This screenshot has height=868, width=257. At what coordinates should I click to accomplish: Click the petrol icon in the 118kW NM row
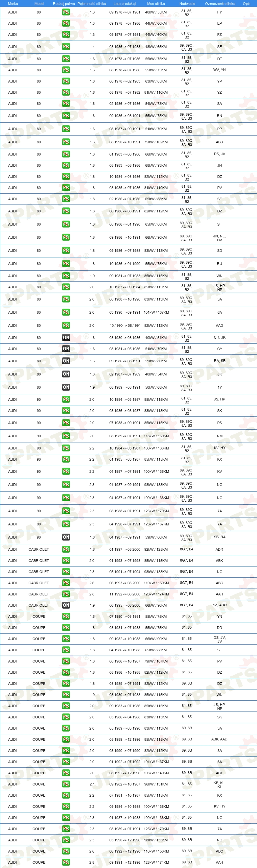pos(66,436)
